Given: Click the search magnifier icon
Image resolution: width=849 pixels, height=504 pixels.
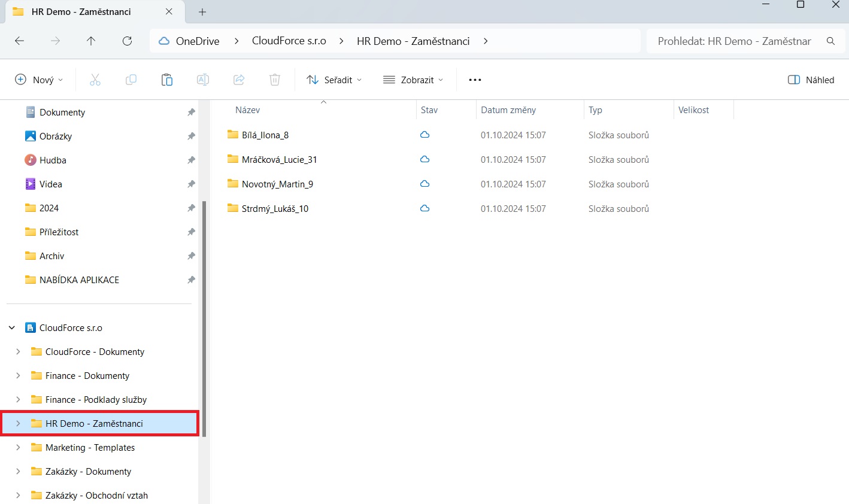Looking at the screenshot, I should pos(830,41).
